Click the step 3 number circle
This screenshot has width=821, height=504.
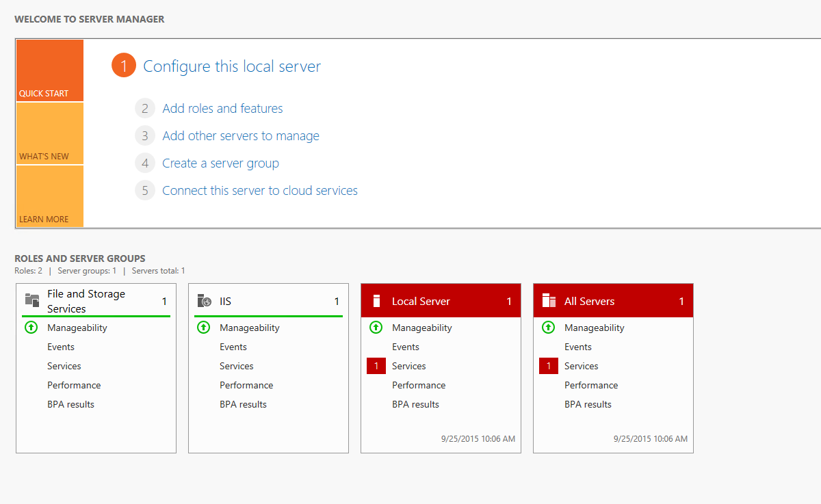pyautogui.click(x=145, y=135)
